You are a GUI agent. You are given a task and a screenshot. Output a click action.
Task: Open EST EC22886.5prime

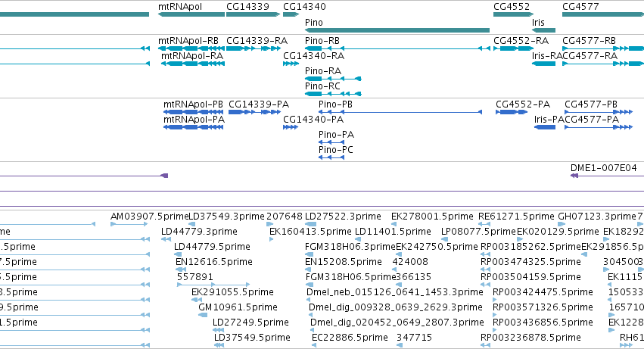(x=350, y=338)
